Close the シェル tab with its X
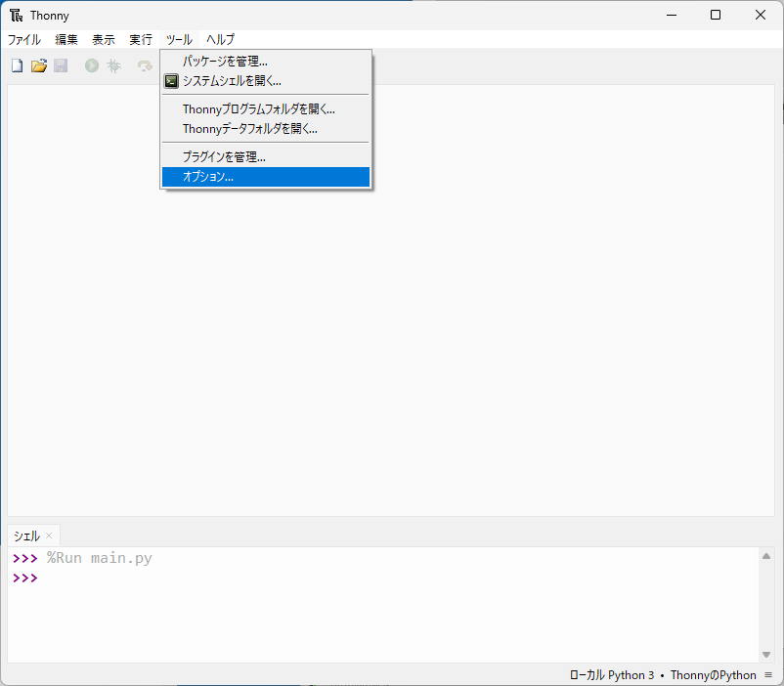 click(49, 536)
